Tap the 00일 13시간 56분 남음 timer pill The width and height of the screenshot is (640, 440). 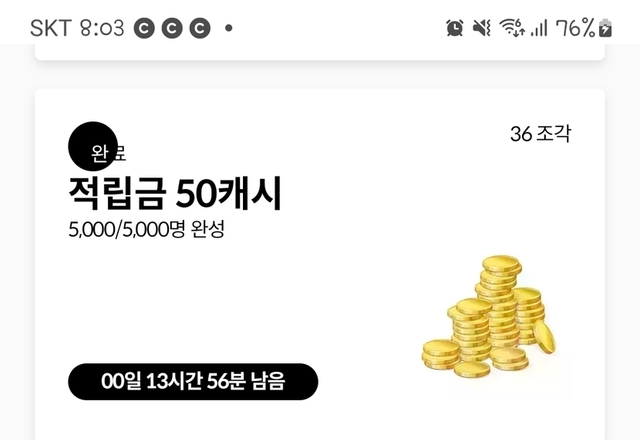193,382
